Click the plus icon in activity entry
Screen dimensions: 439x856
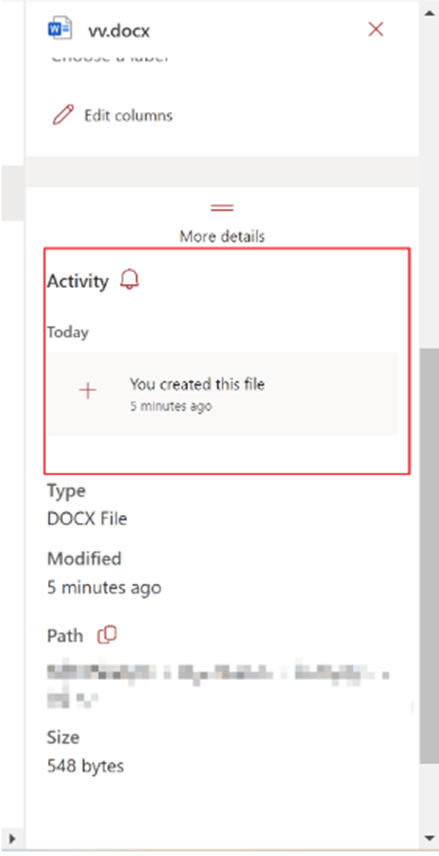coord(88,390)
